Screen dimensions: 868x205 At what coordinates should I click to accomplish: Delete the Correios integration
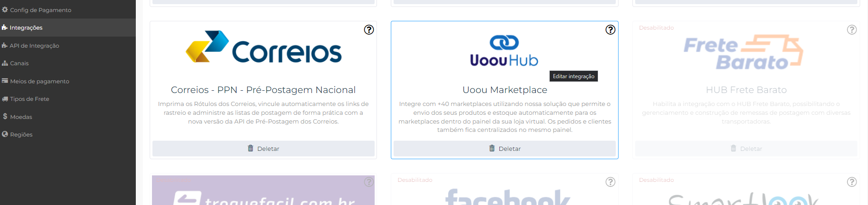coord(263,149)
